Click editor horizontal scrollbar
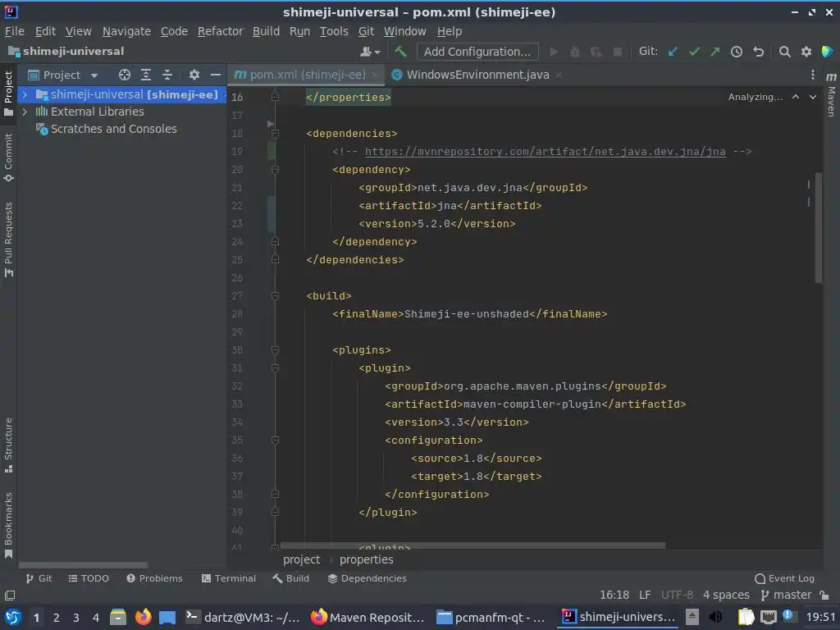 point(472,546)
